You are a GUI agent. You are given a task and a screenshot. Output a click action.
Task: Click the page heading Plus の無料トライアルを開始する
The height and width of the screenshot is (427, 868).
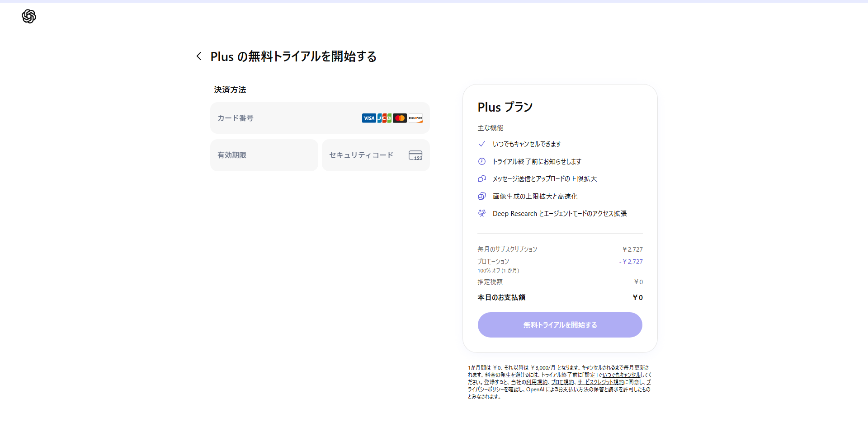click(293, 56)
